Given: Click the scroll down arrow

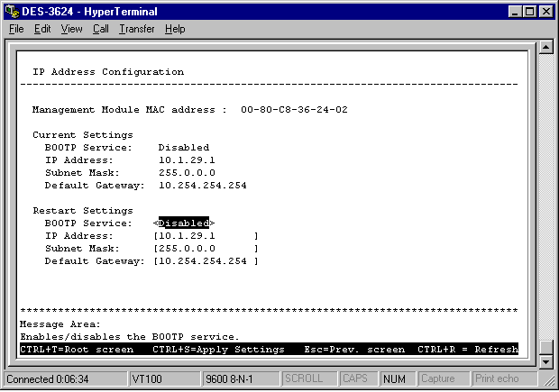Looking at the screenshot, I should (545, 361).
